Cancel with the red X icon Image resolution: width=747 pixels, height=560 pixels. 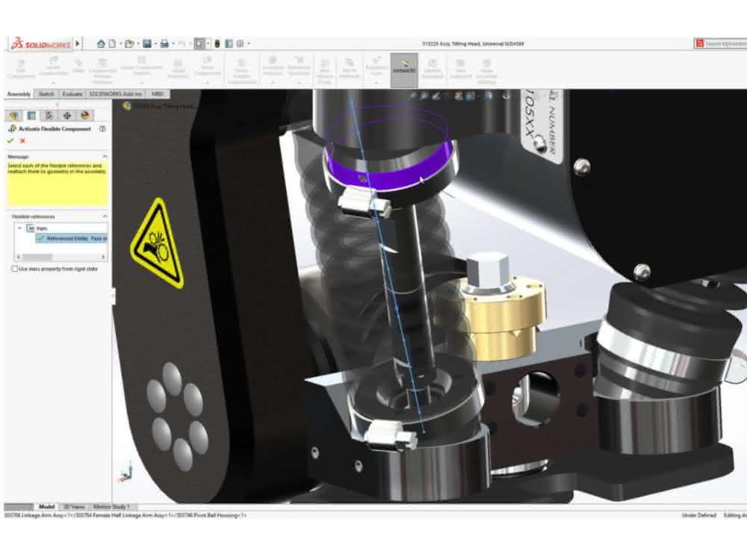point(22,141)
